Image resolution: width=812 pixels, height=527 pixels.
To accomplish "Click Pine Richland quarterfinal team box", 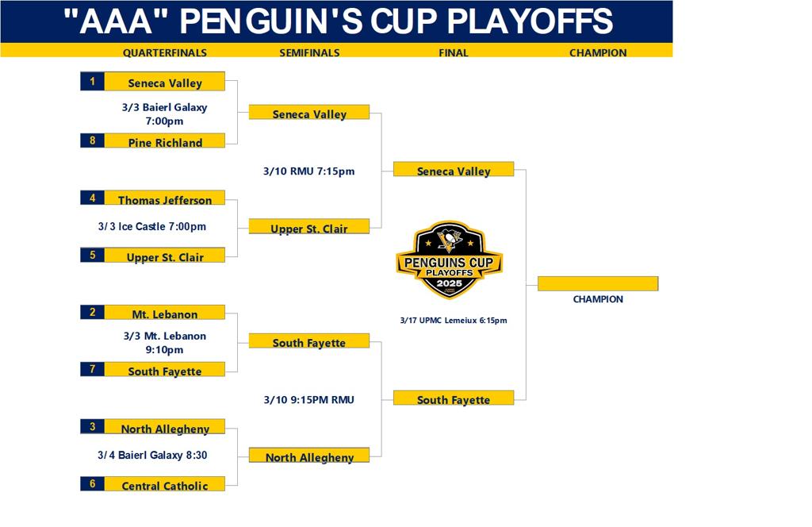I will [165, 140].
